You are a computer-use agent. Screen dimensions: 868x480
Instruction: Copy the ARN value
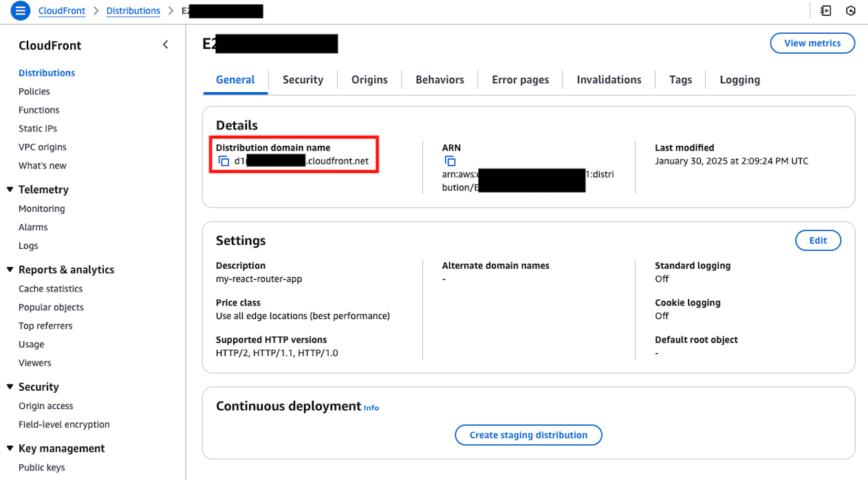pos(450,161)
